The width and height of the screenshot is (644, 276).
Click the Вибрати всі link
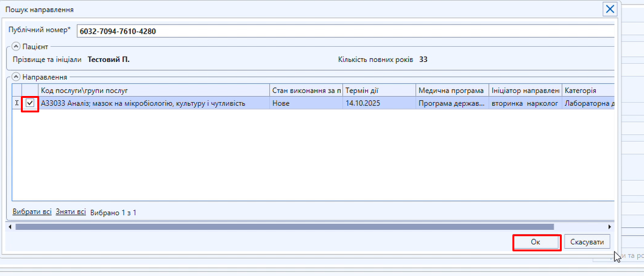pyautogui.click(x=32, y=212)
